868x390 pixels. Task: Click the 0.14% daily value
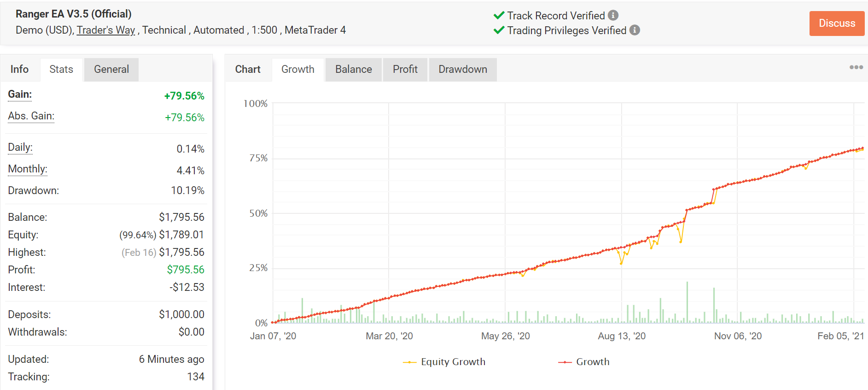(x=191, y=149)
